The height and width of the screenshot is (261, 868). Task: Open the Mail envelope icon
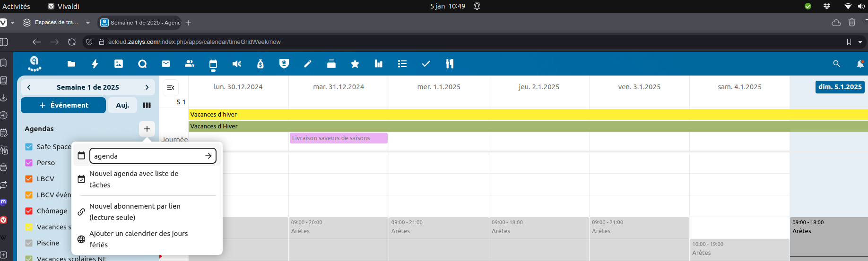pos(166,64)
